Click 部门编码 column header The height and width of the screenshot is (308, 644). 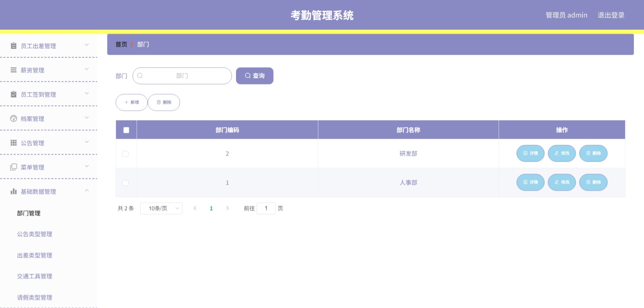(227, 130)
